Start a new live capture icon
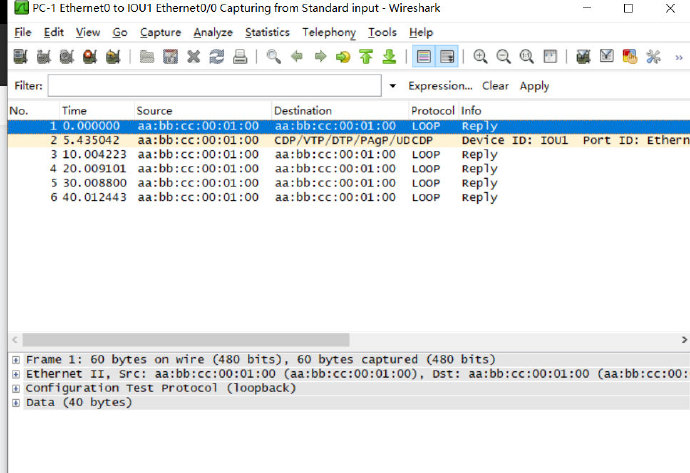The image size is (690, 473). (x=67, y=57)
